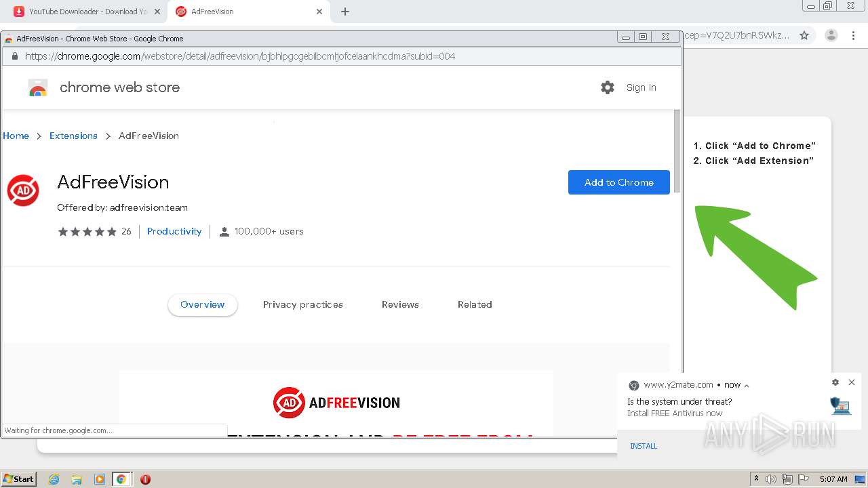Expand the y2mate notification chevron

(x=747, y=386)
